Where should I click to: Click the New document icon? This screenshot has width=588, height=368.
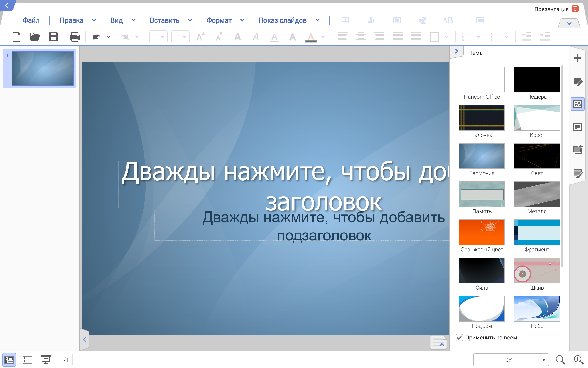coord(17,37)
